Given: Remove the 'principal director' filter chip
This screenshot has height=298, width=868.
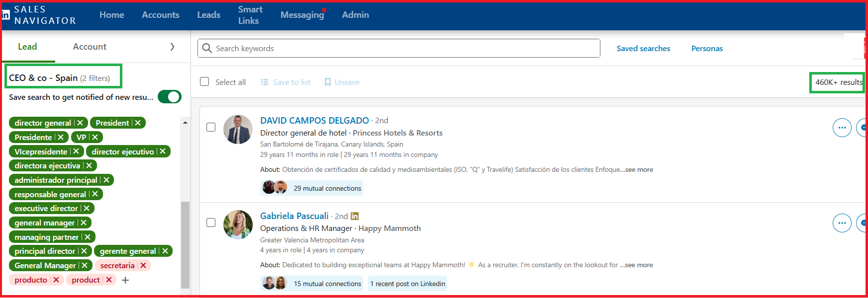Looking at the screenshot, I should [x=84, y=251].
